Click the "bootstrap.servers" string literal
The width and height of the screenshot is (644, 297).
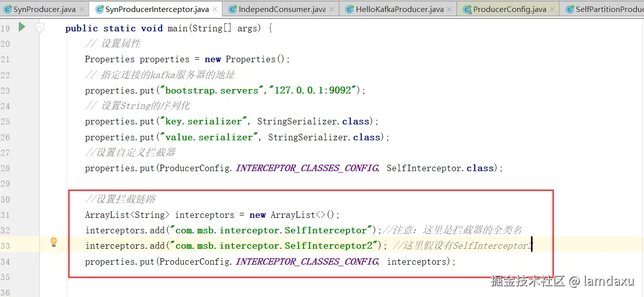(213, 91)
